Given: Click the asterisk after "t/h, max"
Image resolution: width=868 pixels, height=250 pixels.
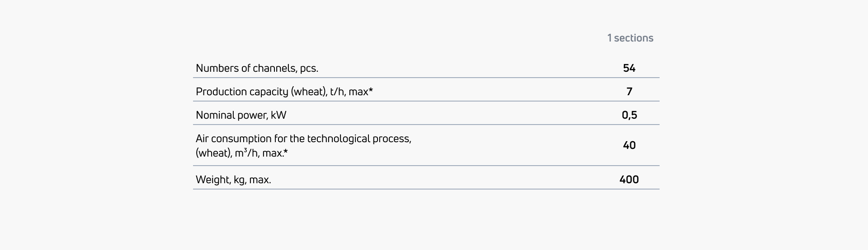Looking at the screenshot, I should 371,90.
